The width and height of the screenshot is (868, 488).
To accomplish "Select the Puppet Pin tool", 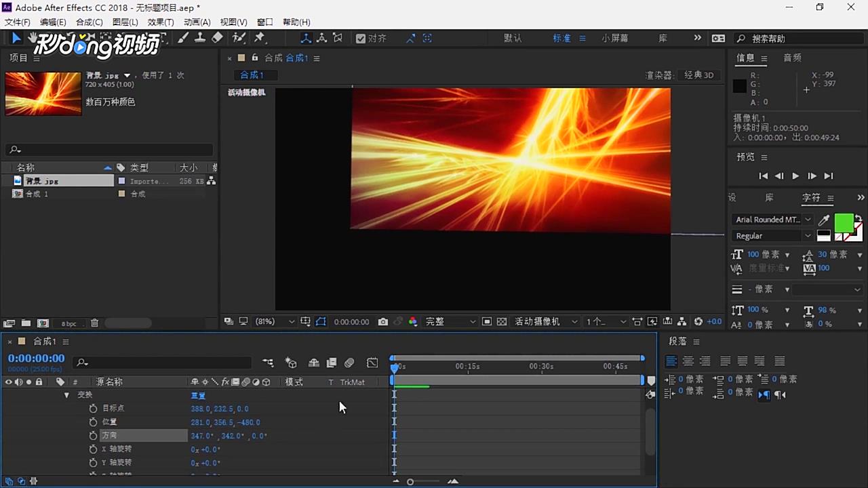I will click(260, 38).
